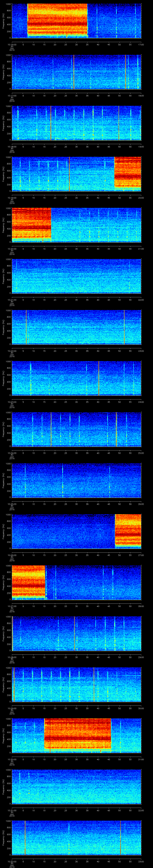
Task: Select the '10:22:00' time axis label
Action: [x=12, y=351]
